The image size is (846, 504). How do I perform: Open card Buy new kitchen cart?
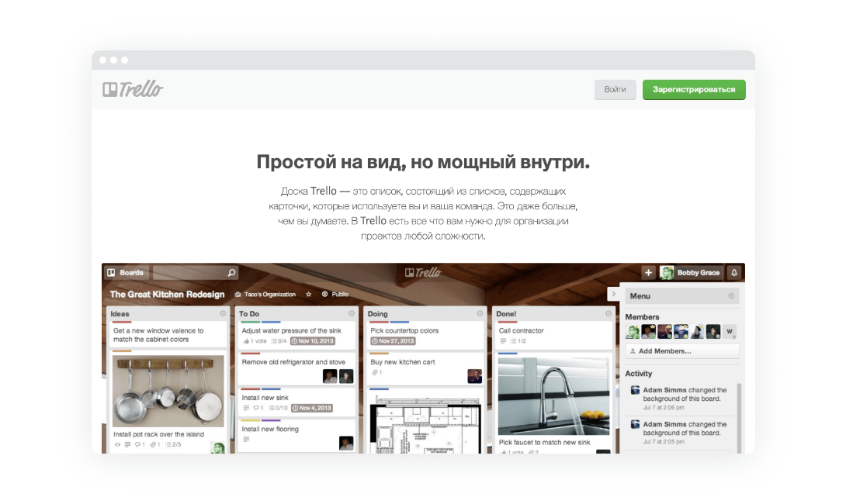[x=425, y=368]
